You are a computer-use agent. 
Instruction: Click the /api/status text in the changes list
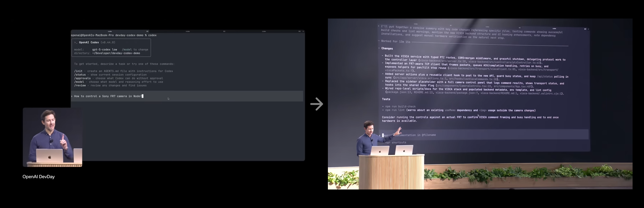[x=545, y=77]
